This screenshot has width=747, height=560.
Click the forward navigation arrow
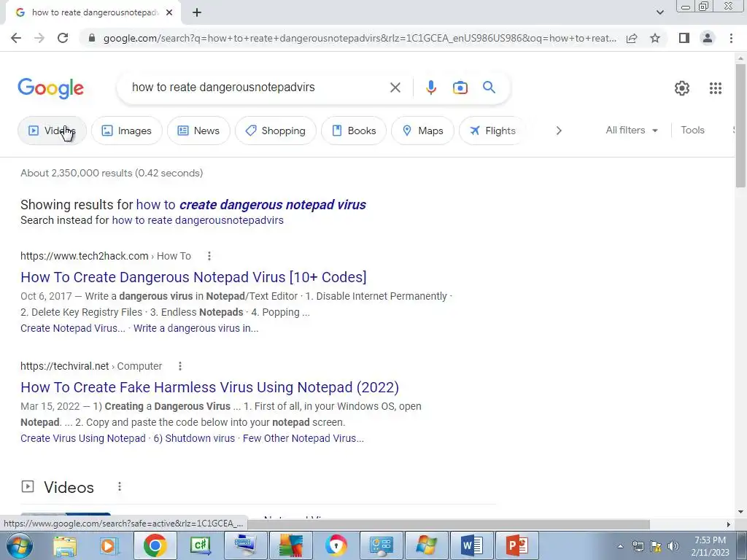click(39, 38)
